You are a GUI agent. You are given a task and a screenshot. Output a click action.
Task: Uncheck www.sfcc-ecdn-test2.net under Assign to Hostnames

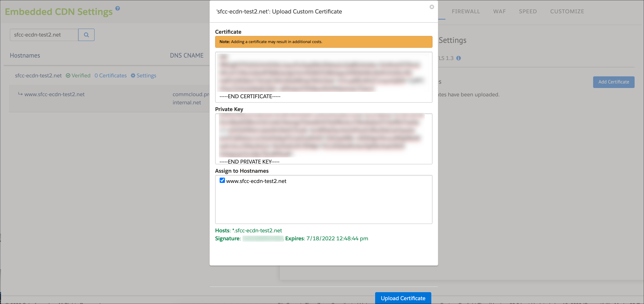tap(222, 180)
